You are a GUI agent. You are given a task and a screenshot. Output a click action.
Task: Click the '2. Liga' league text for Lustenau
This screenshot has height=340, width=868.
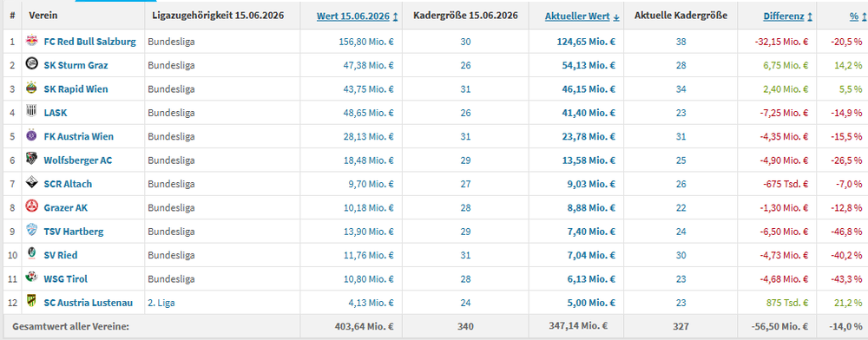tap(161, 303)
